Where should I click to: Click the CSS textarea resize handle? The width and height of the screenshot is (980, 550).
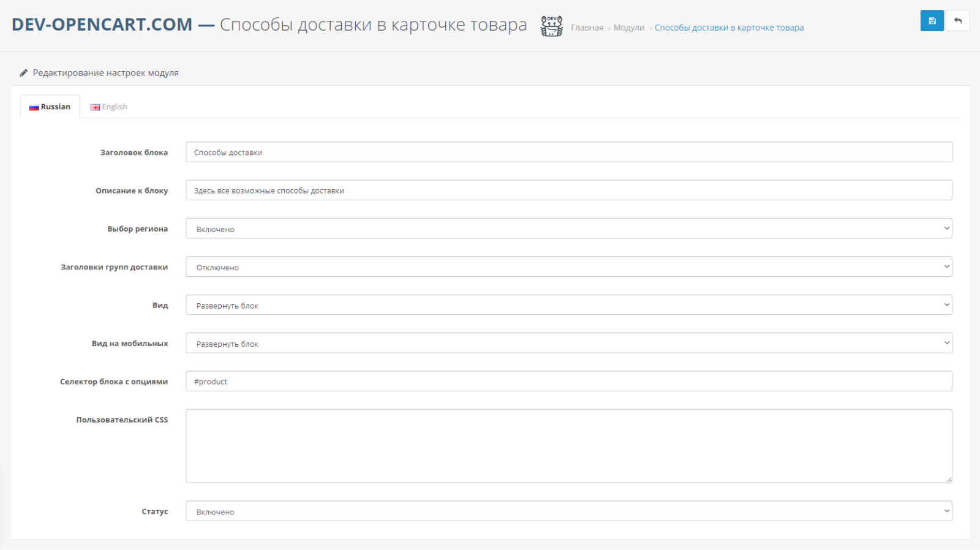949,480
